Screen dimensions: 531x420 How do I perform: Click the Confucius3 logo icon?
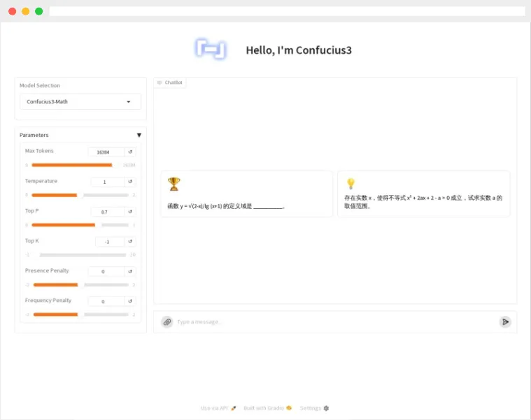click(211, 50)
